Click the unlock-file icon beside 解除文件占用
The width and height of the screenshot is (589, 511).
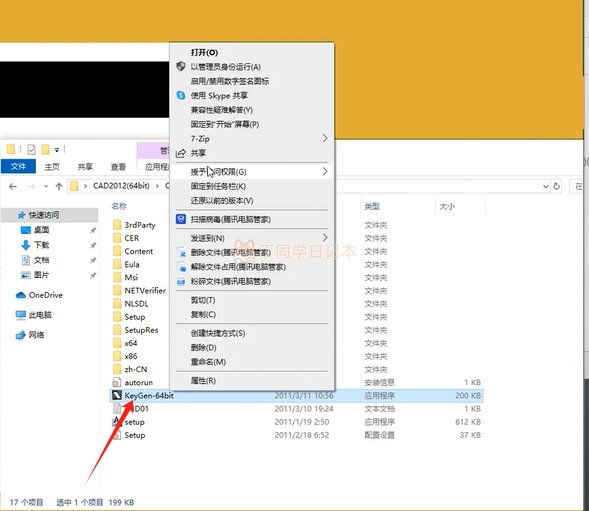[x=182, y=267]
